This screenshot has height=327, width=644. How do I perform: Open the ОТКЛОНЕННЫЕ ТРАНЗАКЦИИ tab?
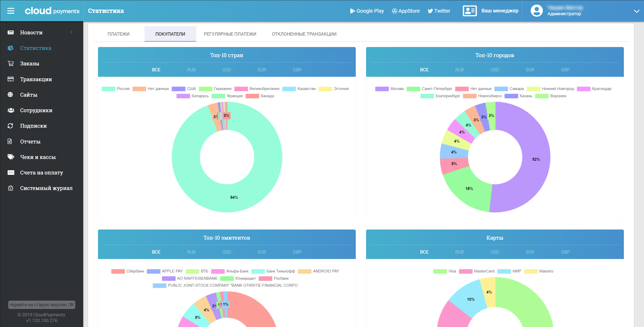point(304,34)
